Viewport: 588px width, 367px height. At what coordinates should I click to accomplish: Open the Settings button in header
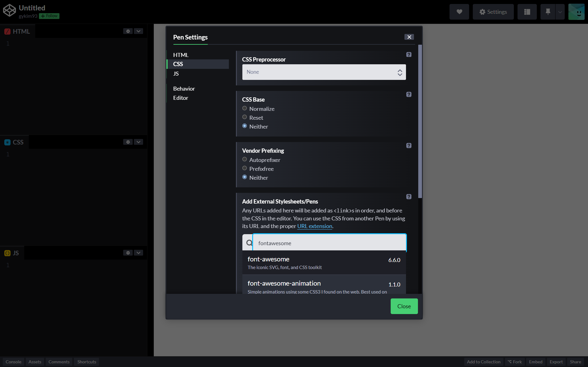493,12
